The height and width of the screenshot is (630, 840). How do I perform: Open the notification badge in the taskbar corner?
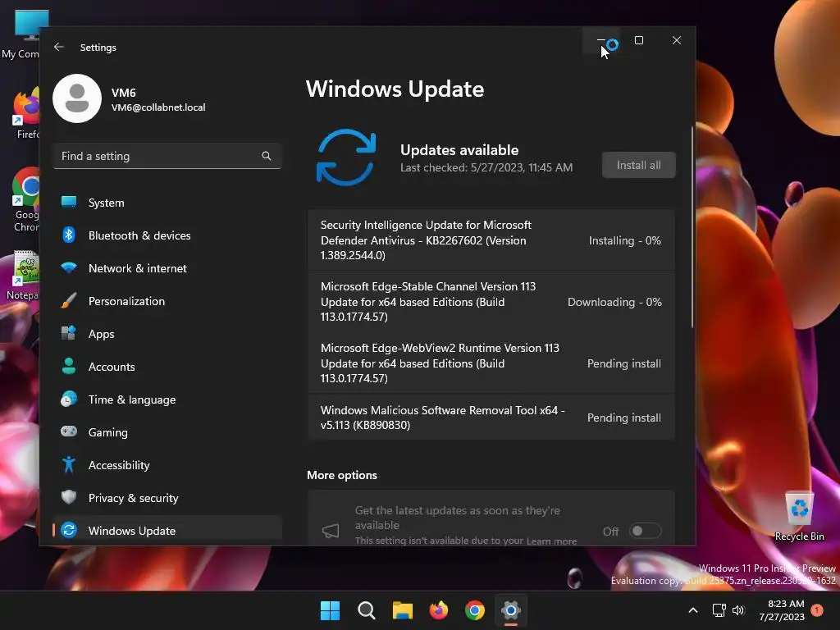point(817,610)
